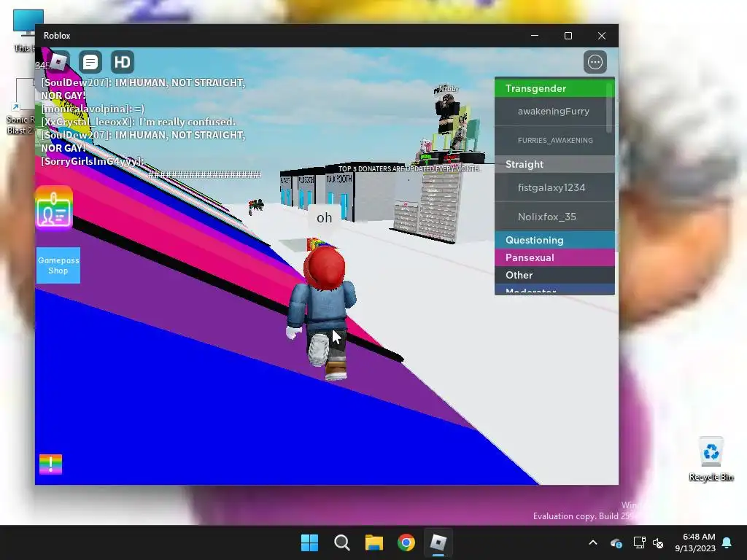
Task: Click the Roblox taskbar icon
Action: tap(438, 542)
